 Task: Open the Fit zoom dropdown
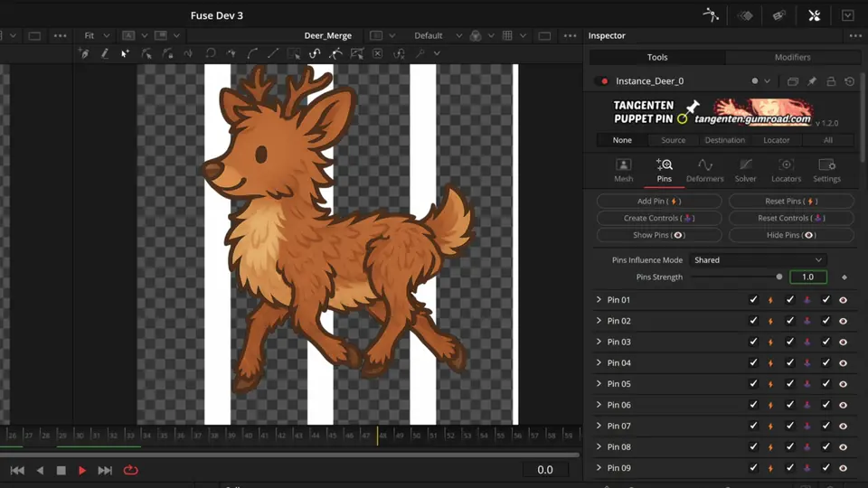click(97, 35)
